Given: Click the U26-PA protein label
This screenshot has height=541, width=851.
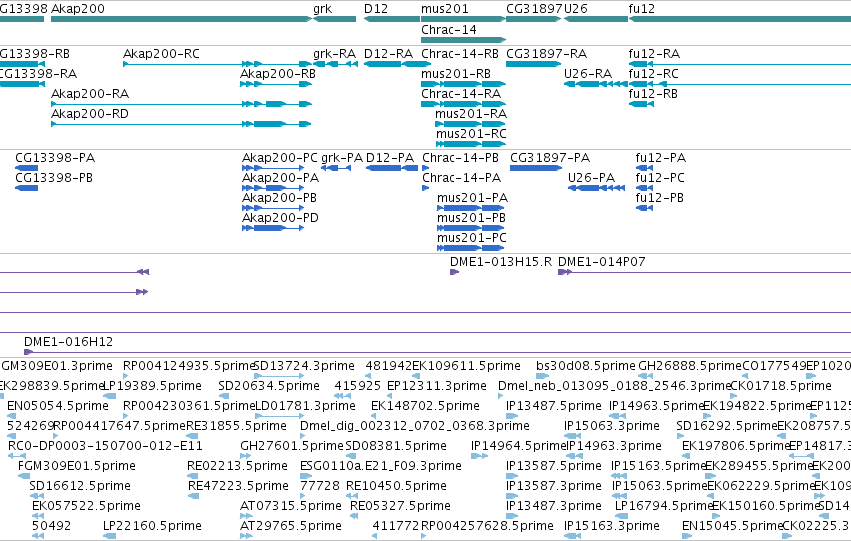Looking at the screenshot, I should 591,178.
